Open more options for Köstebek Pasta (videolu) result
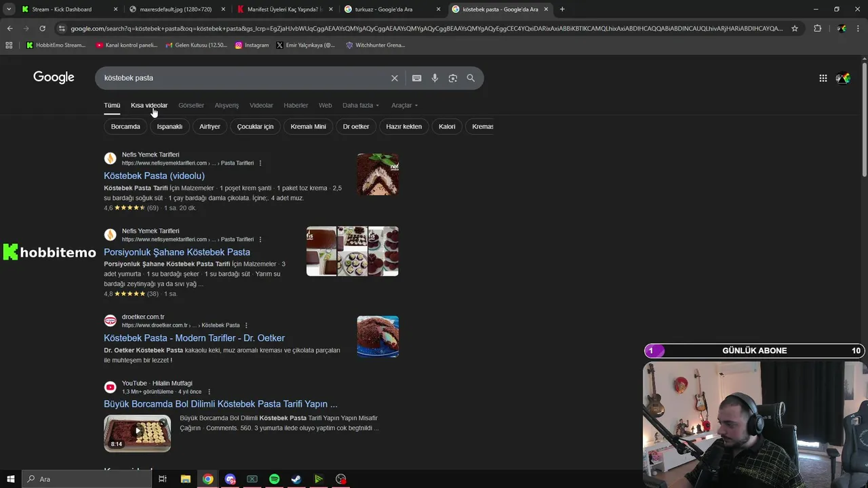 [260, 163]
